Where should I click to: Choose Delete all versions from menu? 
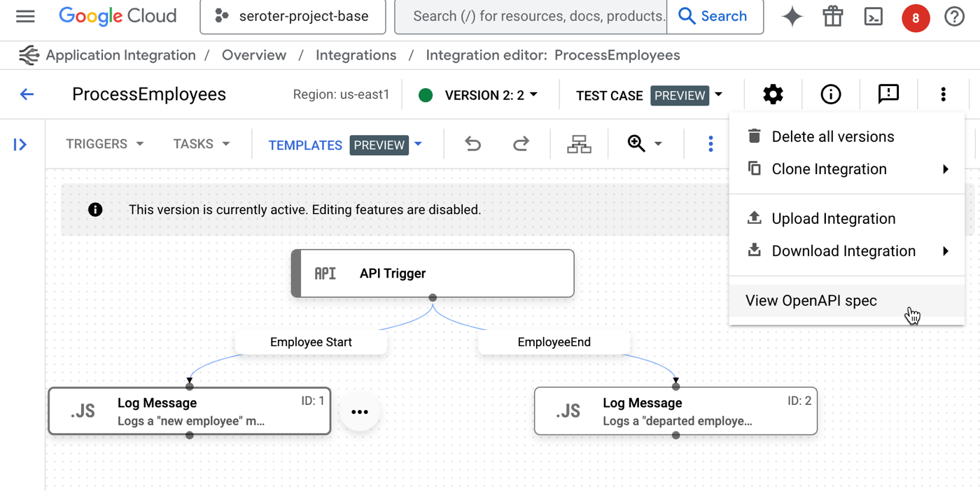tap(832, 137)
